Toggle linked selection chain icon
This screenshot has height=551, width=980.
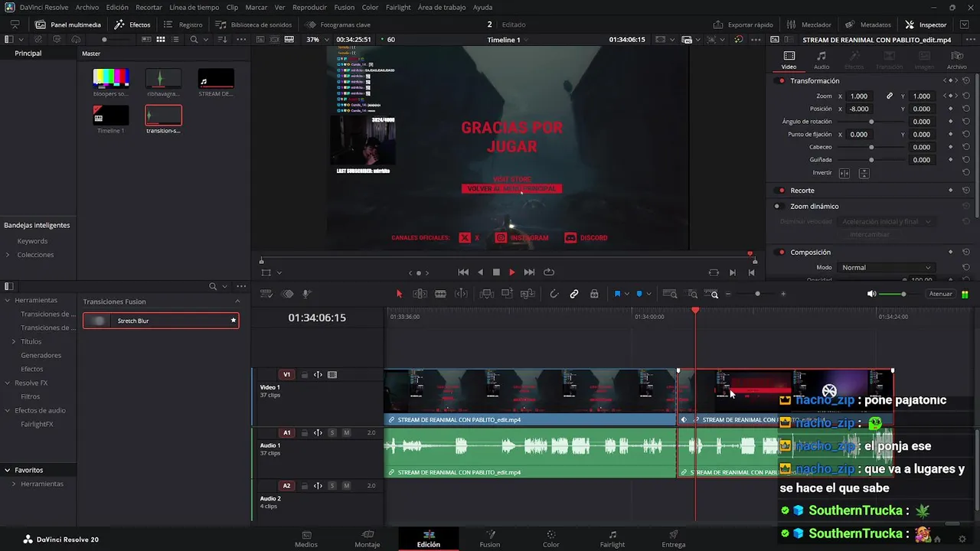click(x=574, y=294)
